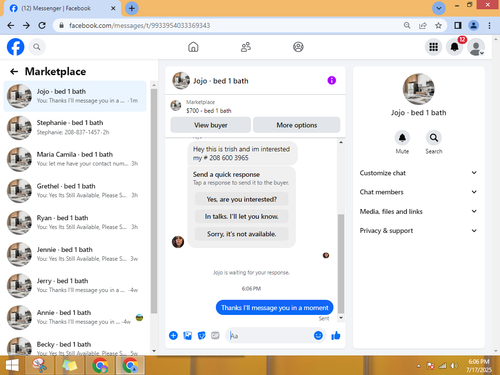Click More options button
500x375 pixels.
click(297, 125)
